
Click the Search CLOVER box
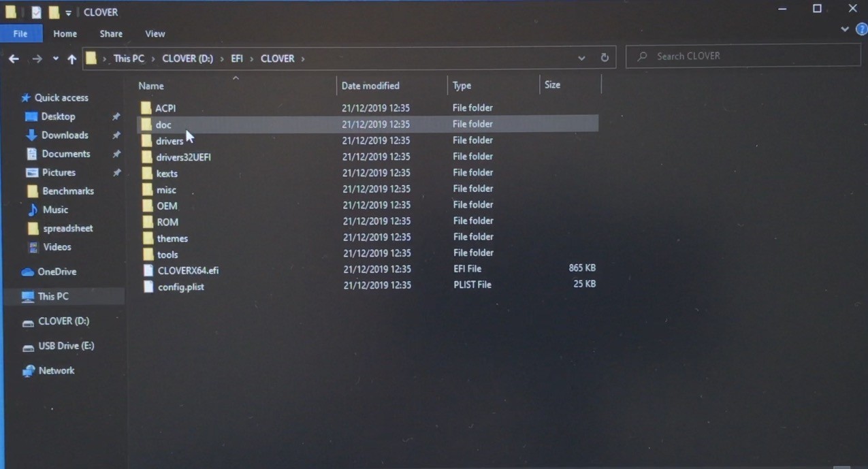pos(743,56)
